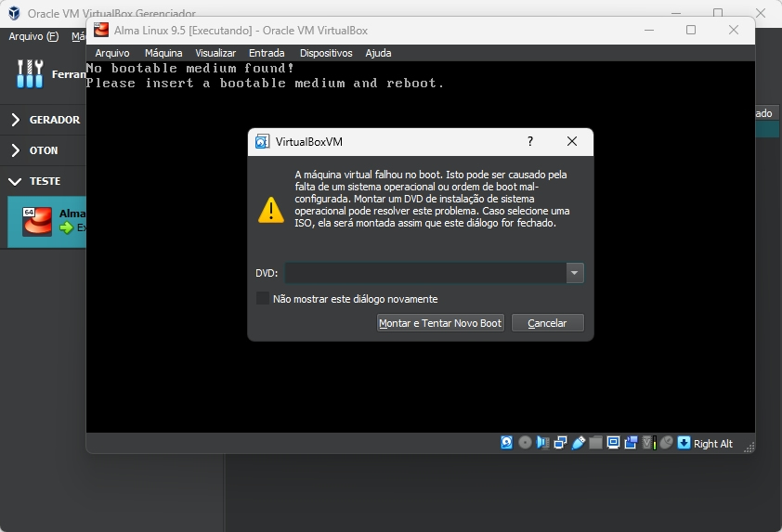Screen dimensions: 782x532
Task: Close the Alma Linux VM window
Action: (x=733, y=30)
